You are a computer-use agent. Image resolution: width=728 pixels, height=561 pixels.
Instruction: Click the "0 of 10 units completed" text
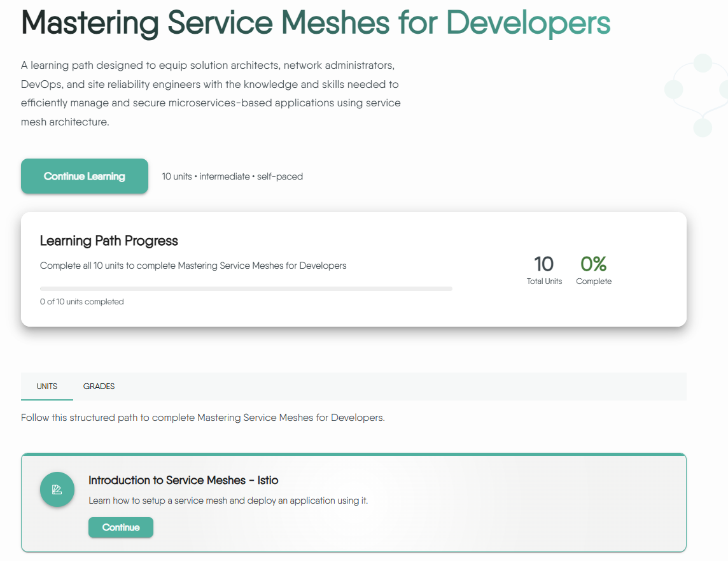(x=82, y=302)
